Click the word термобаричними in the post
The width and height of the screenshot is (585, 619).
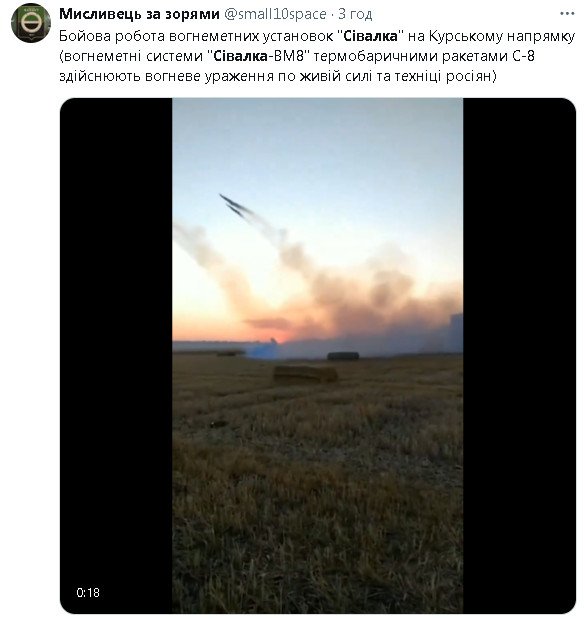(x=376, y=56)
